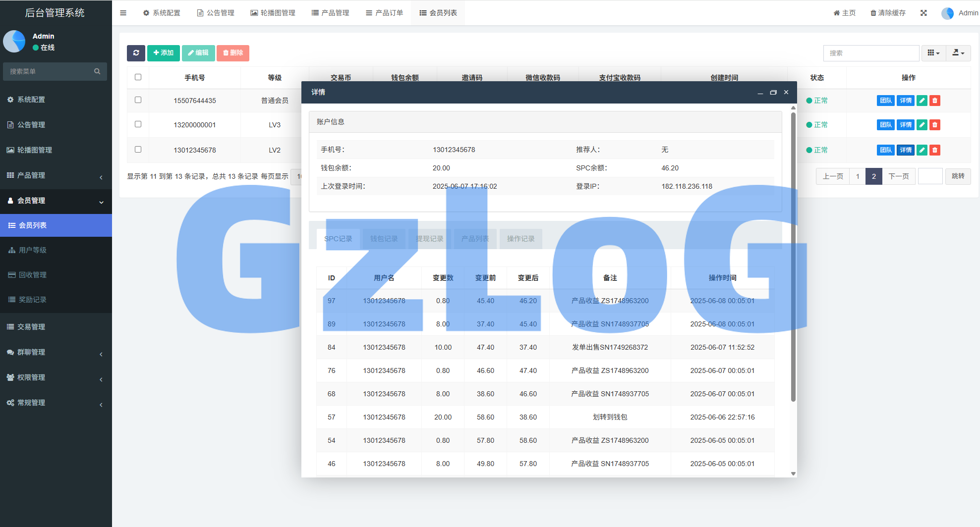Viewport: 980px width, 527px height.
Task: Open the 产品订单 top navigation tab
Action: 384,13
